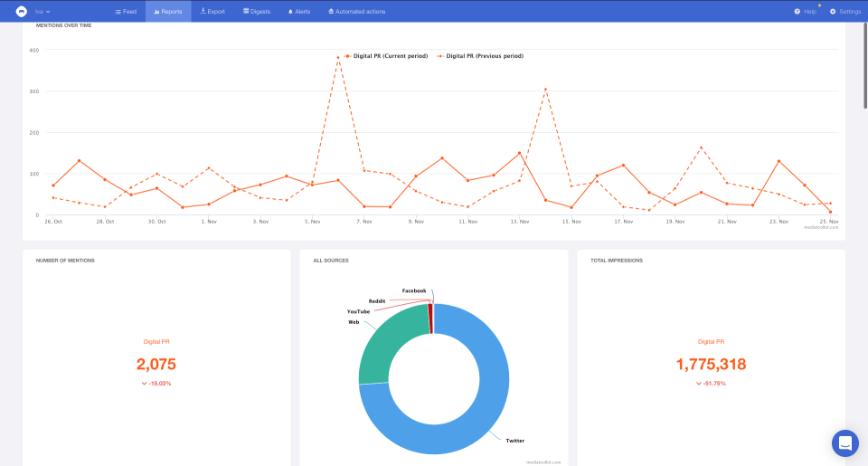Click the Reports chart icon
The width and height of the screenshot is (868, 466).
click(157, 12)
